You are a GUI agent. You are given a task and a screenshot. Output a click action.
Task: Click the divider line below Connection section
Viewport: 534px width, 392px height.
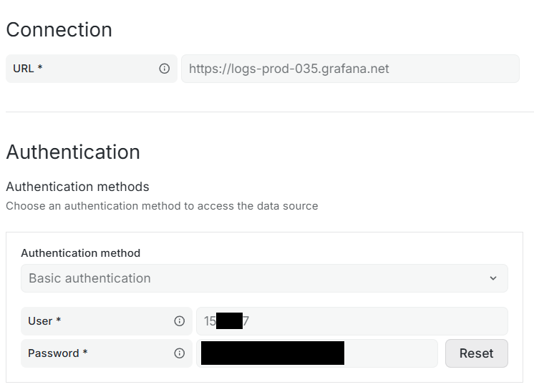[269, 112]
